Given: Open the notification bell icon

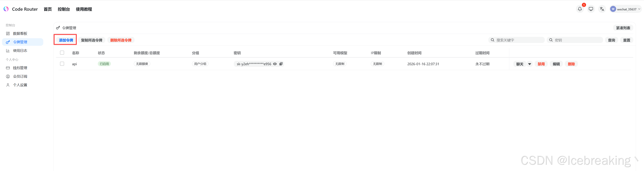Looking at the screenshot, I should 580,9.
